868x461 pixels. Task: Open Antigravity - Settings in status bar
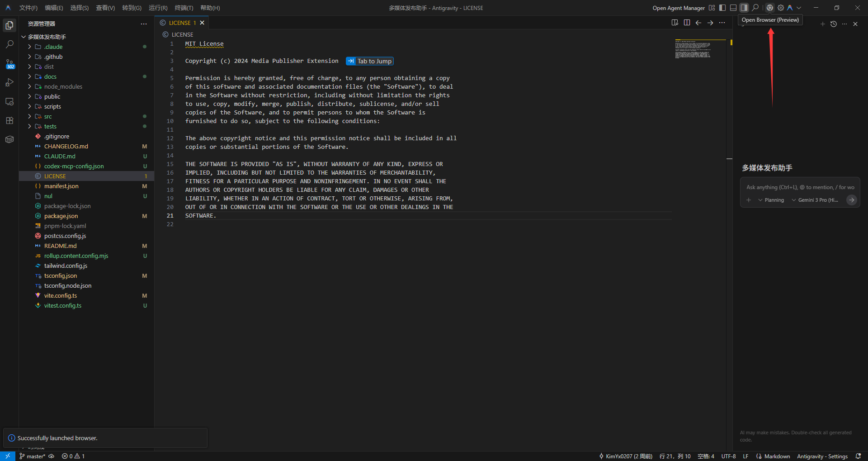[x=822, y=456]
